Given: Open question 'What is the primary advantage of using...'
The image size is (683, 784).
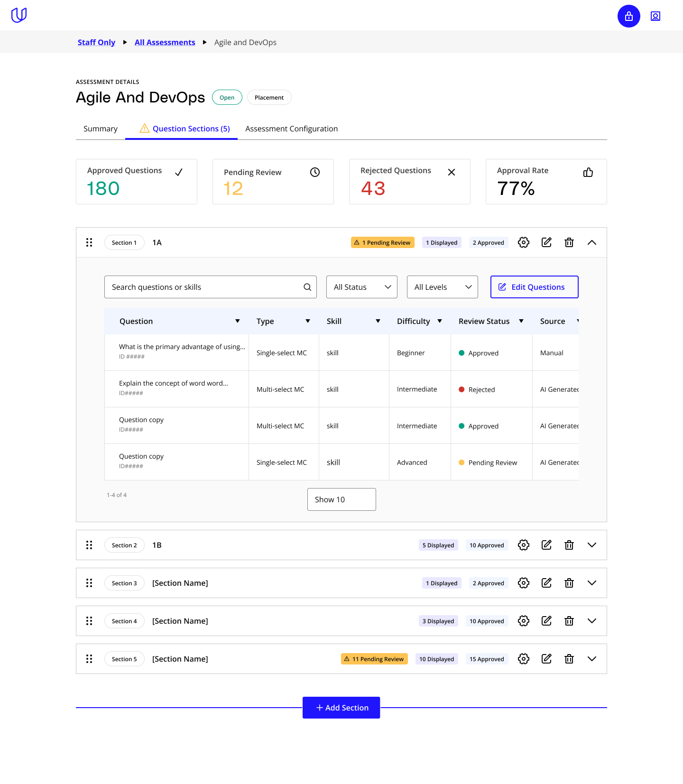Looking at the screenshot, I should pyautogui.click(x=182, y=347).
